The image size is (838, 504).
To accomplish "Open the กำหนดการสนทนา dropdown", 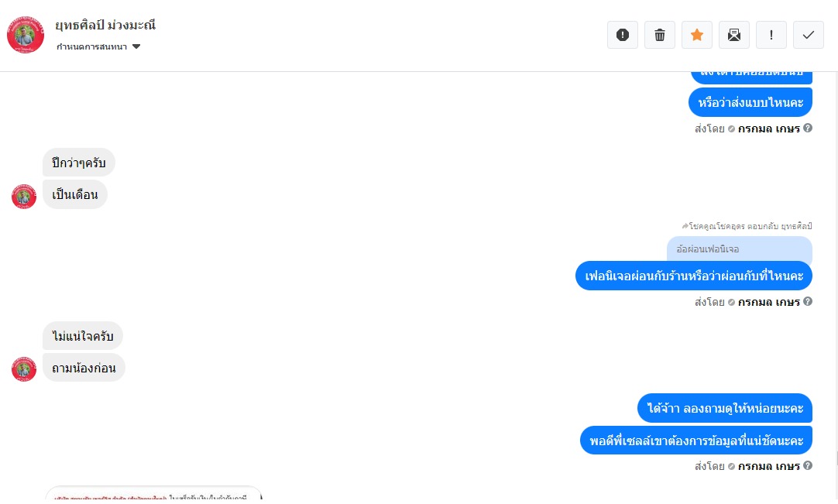I will [98, 46].
